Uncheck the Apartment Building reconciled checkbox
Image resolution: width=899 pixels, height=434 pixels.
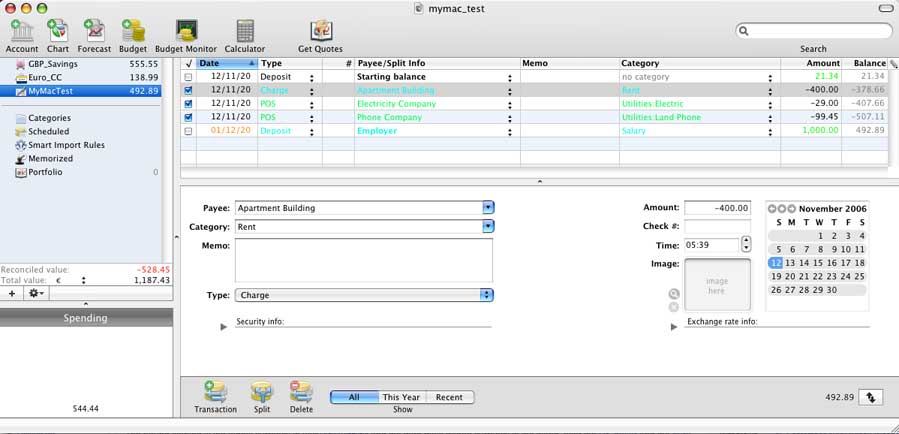(188, 90)
